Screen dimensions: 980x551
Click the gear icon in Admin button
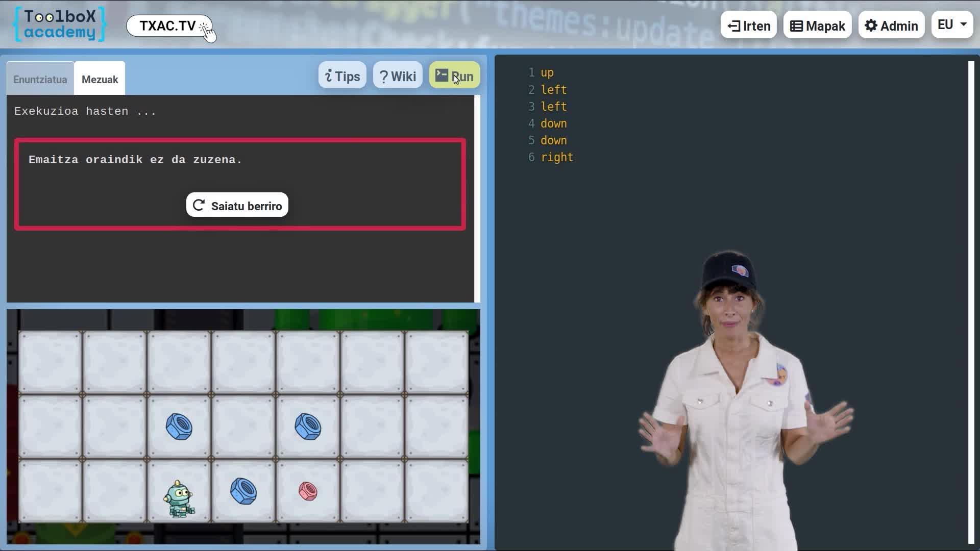(x=871, y=26)
